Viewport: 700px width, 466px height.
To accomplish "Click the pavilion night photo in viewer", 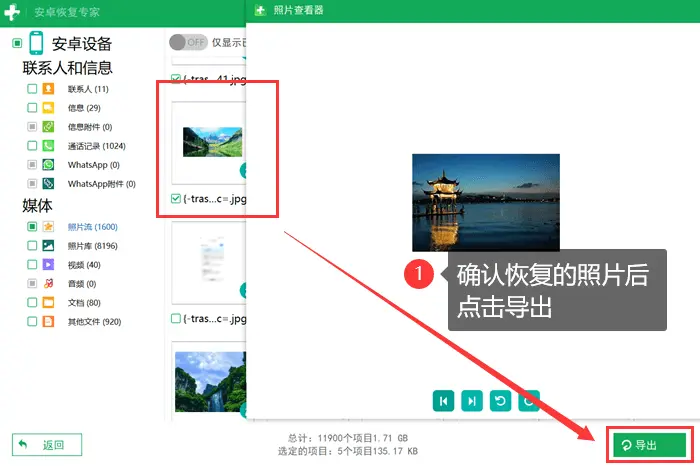I will point(486,203).
